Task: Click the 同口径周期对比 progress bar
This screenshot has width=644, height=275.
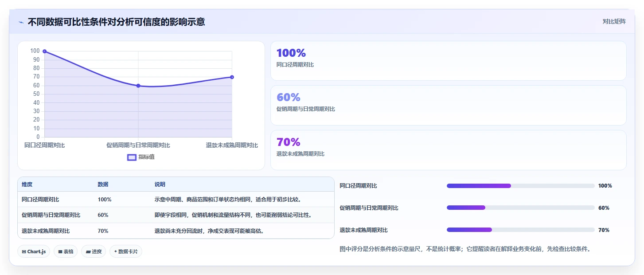Action: point(521,186)
